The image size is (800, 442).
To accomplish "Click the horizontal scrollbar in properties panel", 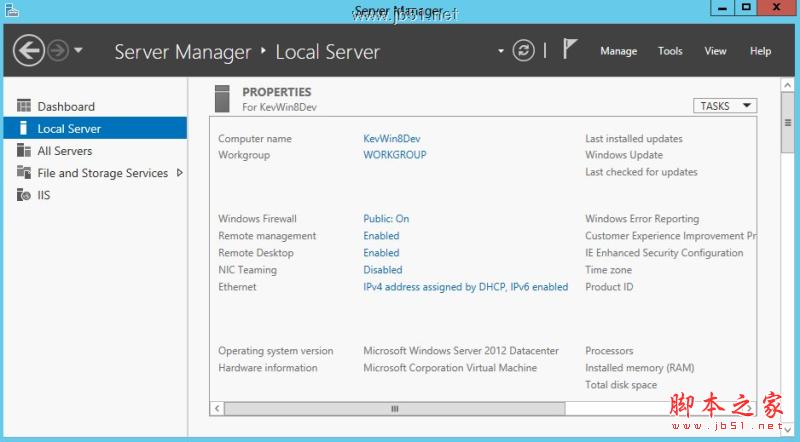I will coord(394,408).
